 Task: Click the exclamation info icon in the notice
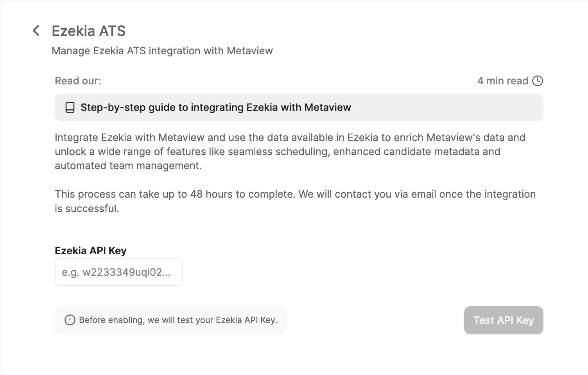(x=70, y=320)
